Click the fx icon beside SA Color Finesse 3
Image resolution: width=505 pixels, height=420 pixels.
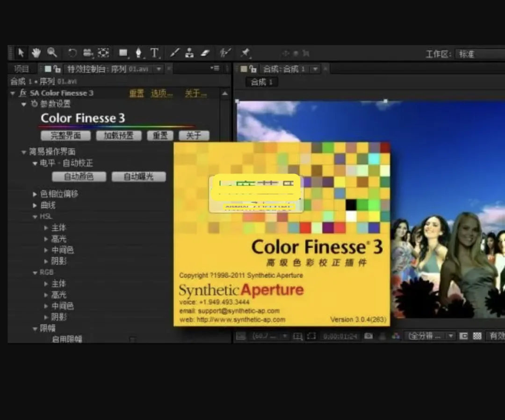click(22, 93)
